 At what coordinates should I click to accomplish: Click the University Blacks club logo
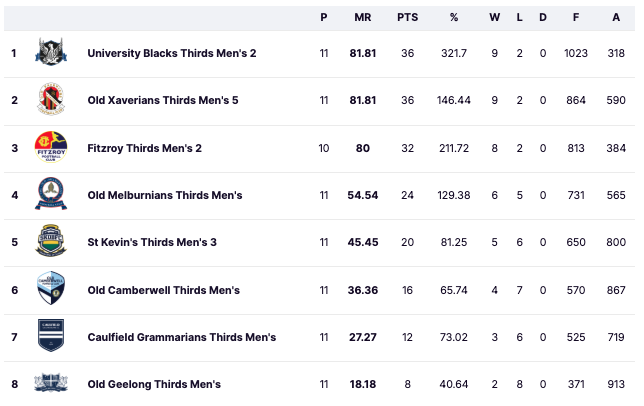point(51,52)
